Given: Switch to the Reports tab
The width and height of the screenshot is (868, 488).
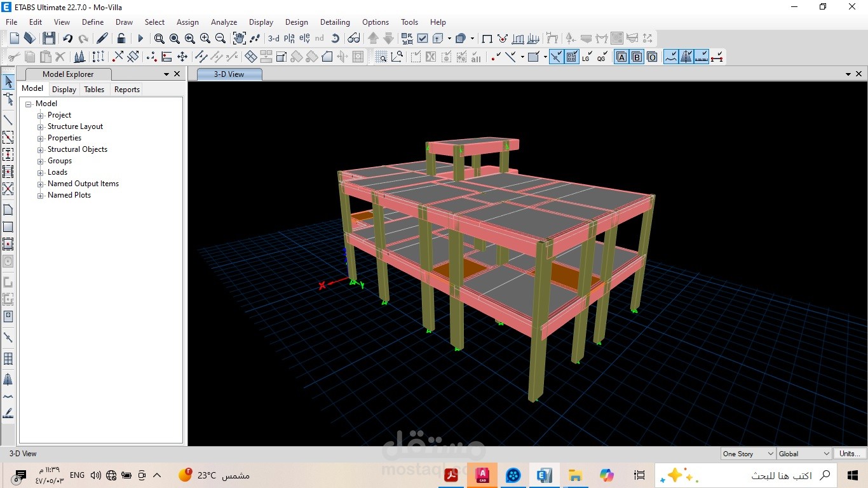Looking at the screenshot, I should [127, 90].
